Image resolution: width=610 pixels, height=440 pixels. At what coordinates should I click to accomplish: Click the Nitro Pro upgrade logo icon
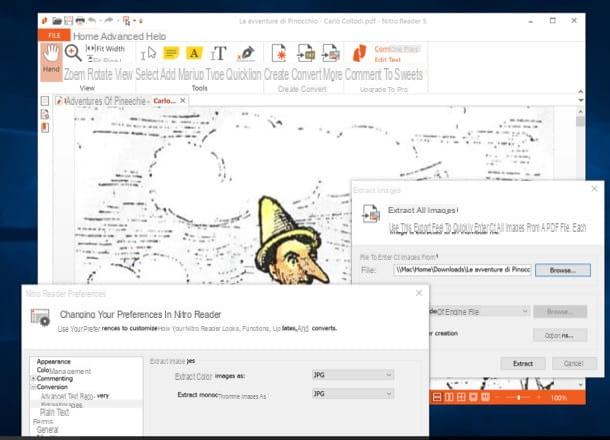[x=359, y=53]
